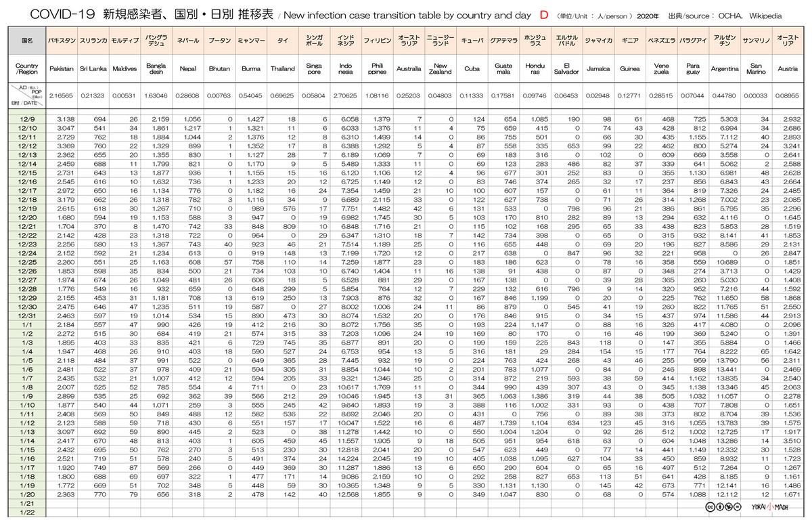Select the Singapore English column header
This screenshot has width=812, height=522.
[x=314, y=69]
